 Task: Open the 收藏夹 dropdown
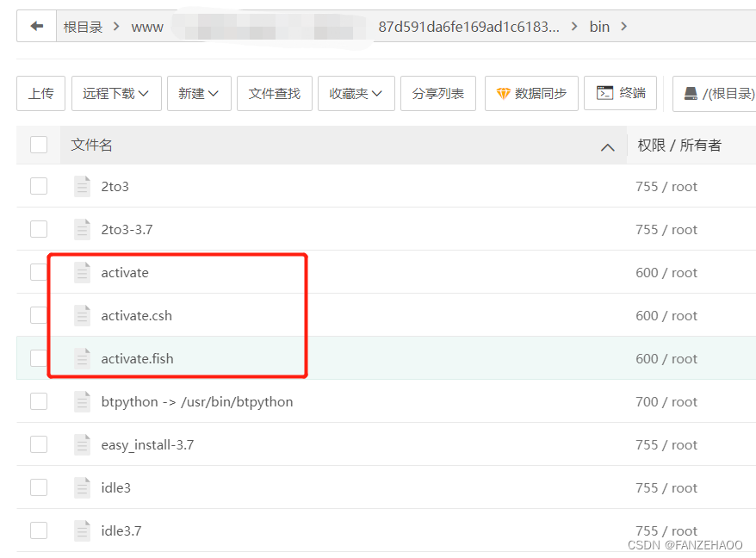pos(356,94)
